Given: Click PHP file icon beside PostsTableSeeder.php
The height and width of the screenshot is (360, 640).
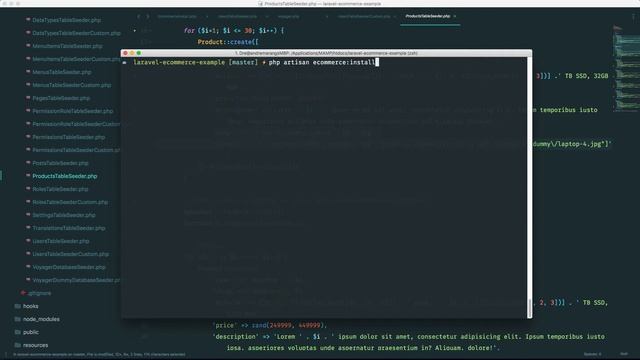Looking at the screenshot, I should [28, 162].
